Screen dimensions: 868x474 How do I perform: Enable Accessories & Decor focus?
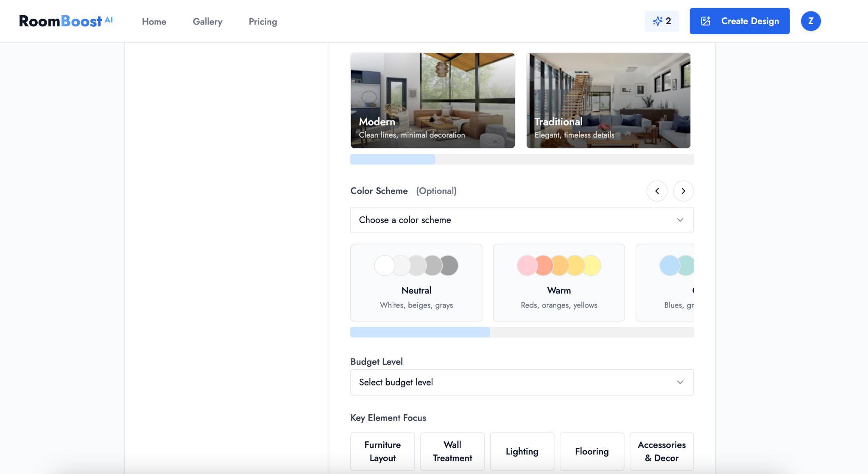click(x=661, y=451)
